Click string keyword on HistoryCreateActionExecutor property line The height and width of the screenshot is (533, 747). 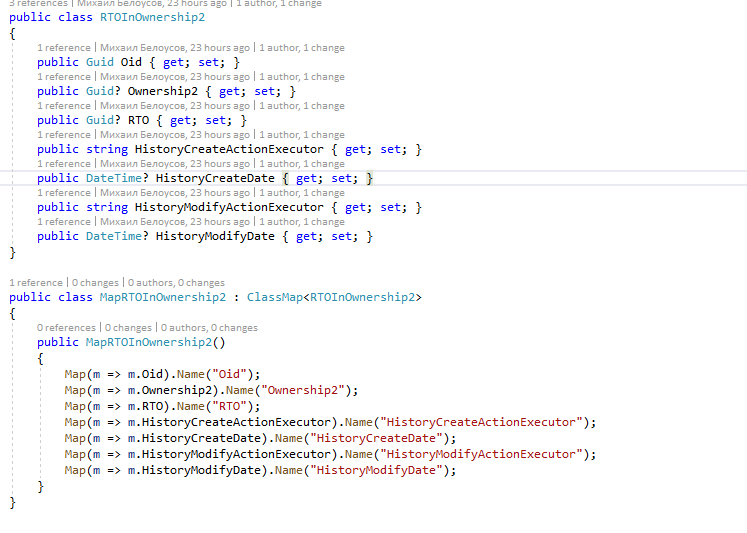coord(107,150)
